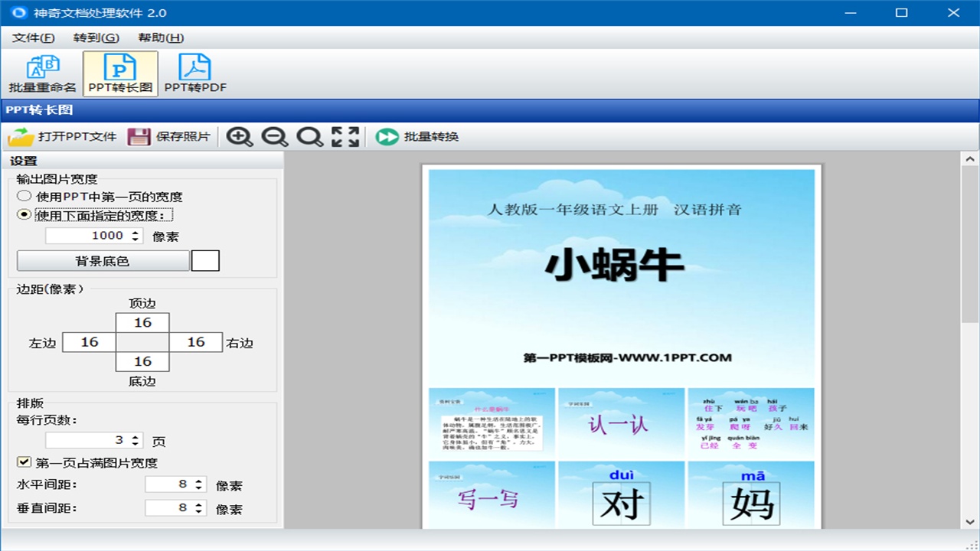Click the 背景底色 background color button
Viewport: 980px width, 551px height.
pos(102,260)
